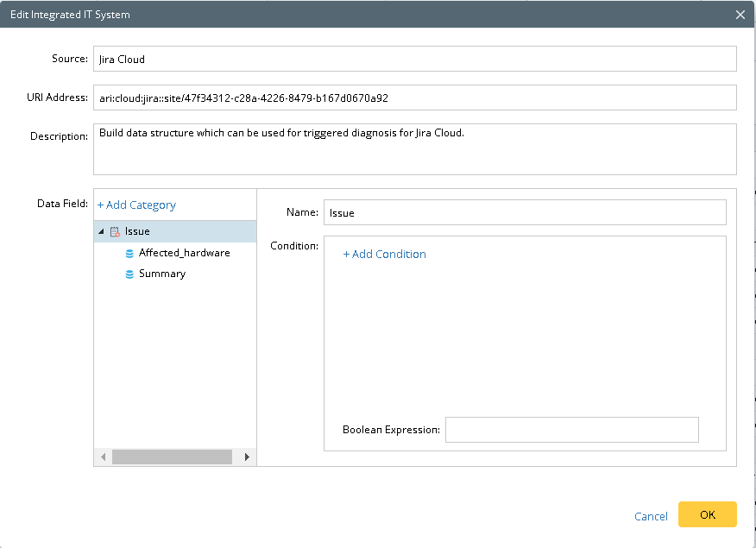
Task: Close the Edit Integrated IT System dialog
Action: [x=740, y=14]
